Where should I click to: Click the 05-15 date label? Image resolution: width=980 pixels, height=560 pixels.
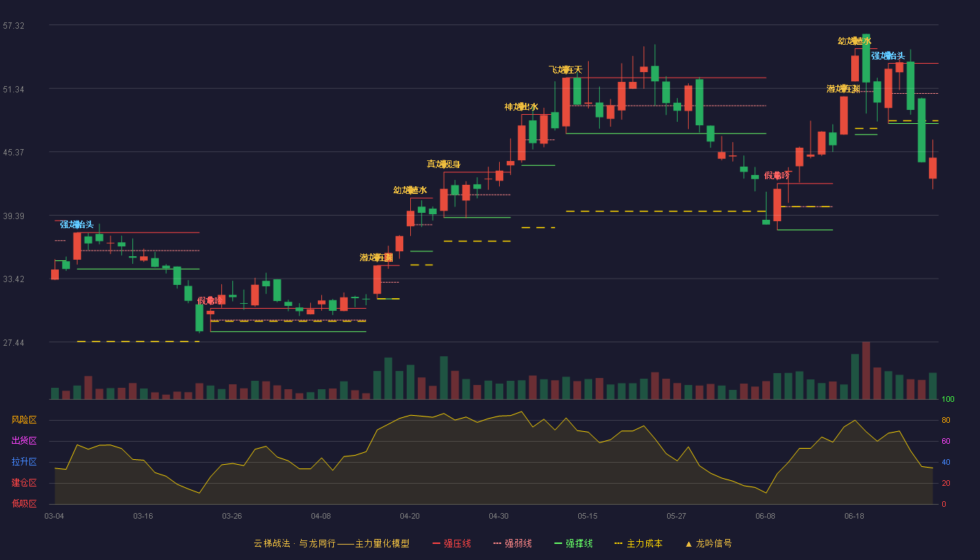pyautogui.click(x=588, y=516)
